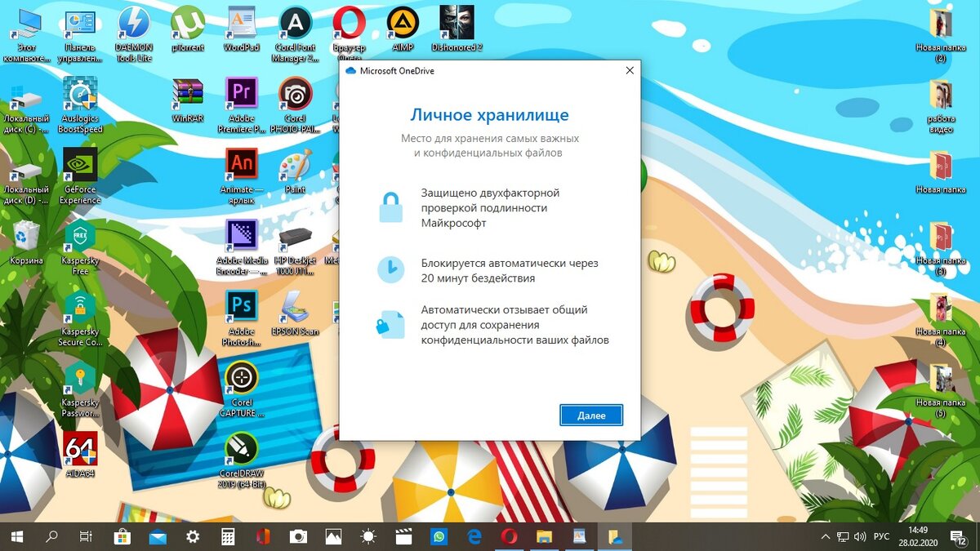Open Office app on taskbar

[x=263, y=536]
